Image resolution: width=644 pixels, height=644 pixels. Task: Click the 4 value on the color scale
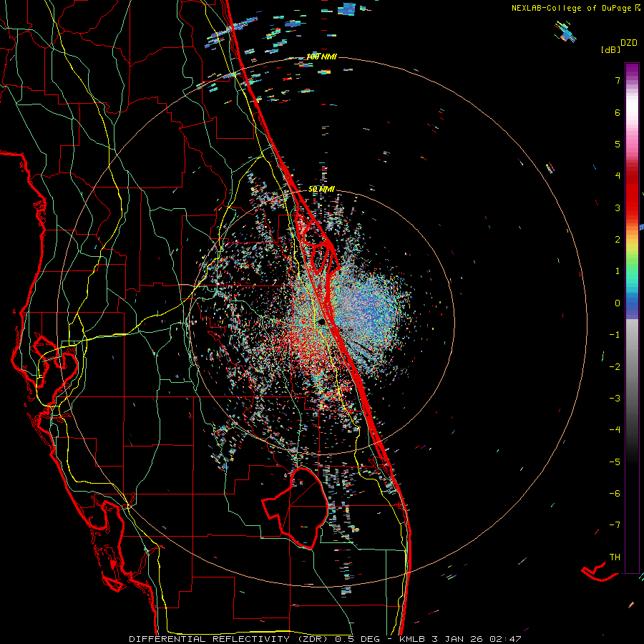point(618,176)
